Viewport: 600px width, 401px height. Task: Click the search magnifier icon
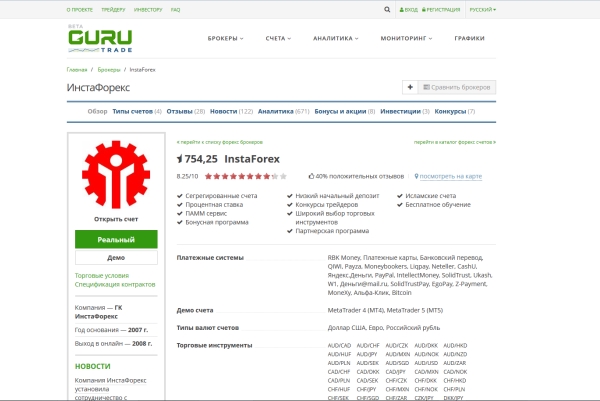387,10
